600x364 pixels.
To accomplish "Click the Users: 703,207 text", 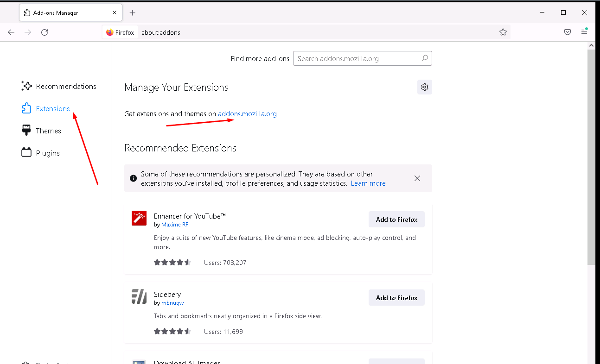I will coord(225,263).
